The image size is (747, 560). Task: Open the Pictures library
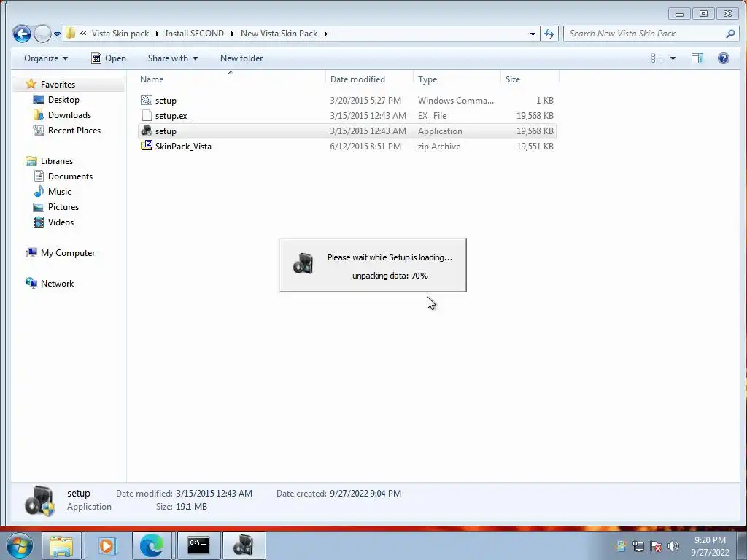point(63,206)
